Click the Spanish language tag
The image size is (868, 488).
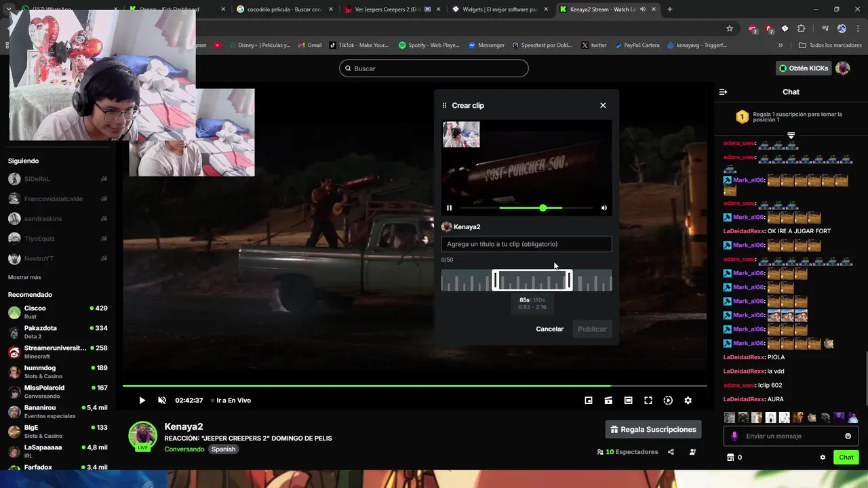(223, 449)
